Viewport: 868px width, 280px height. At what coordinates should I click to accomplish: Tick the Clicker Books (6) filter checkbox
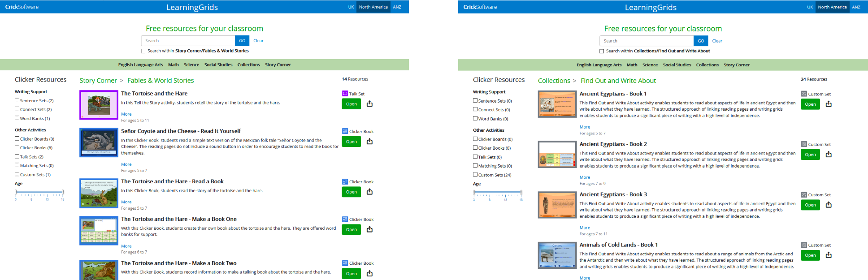17,147
